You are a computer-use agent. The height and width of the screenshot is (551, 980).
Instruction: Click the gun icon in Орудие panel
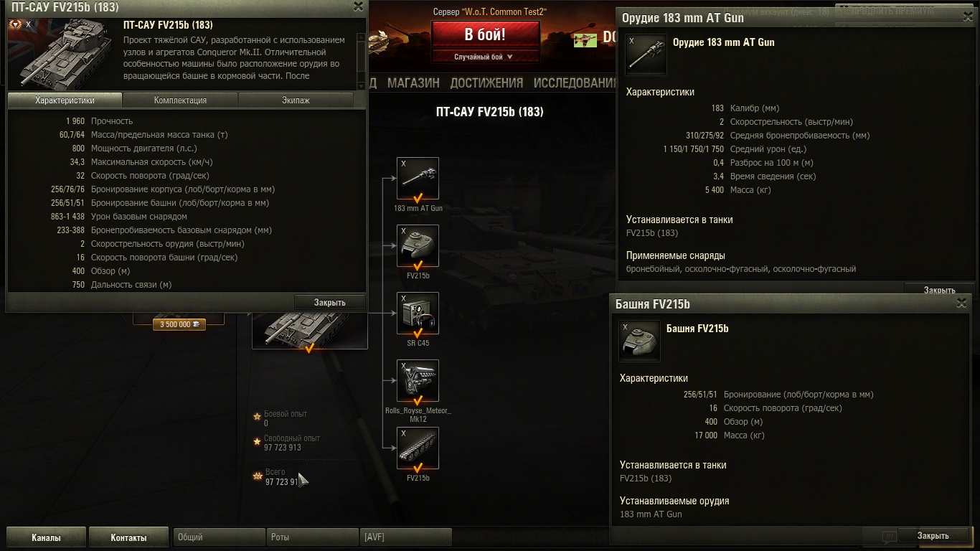pos(646,55)
